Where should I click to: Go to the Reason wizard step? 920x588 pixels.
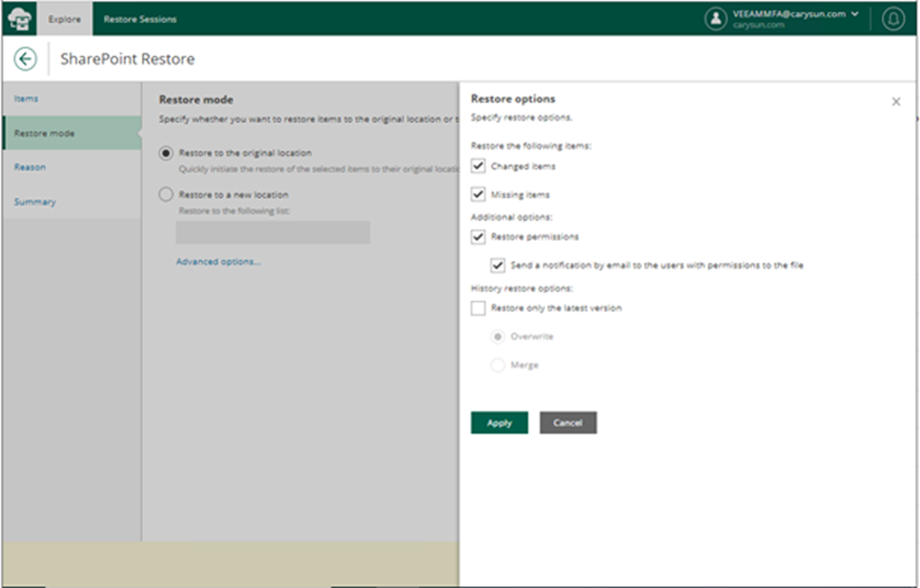click(72, 167)
